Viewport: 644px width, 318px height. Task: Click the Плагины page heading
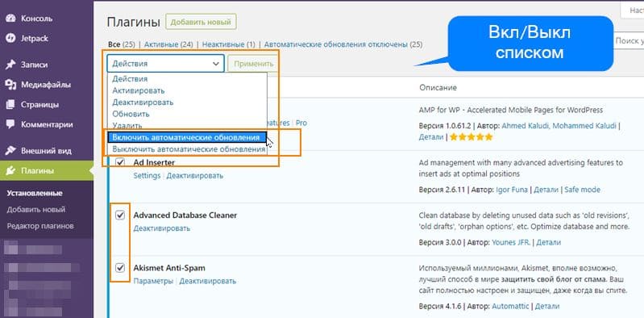pyautogui.click(x=133, y=23)
